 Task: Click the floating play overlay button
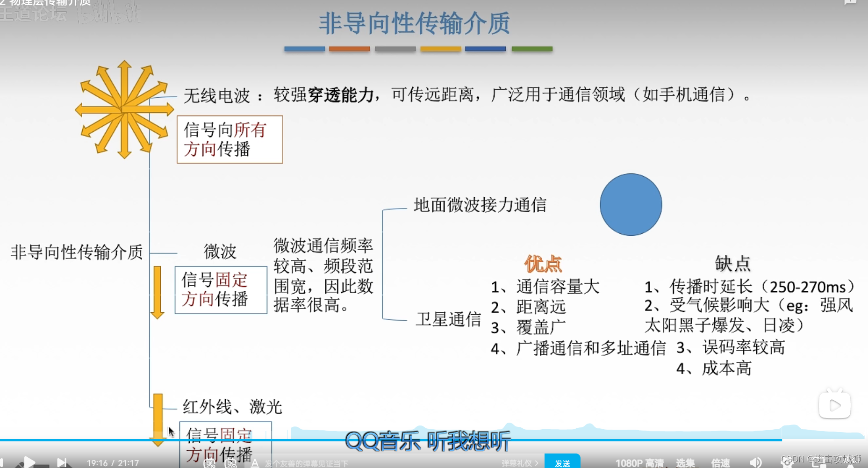coord(834,404)
